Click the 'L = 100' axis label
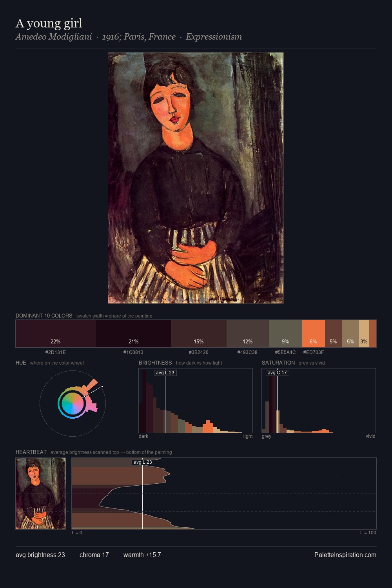This screenshot has width=392, height=588. [x=368, y=533]
